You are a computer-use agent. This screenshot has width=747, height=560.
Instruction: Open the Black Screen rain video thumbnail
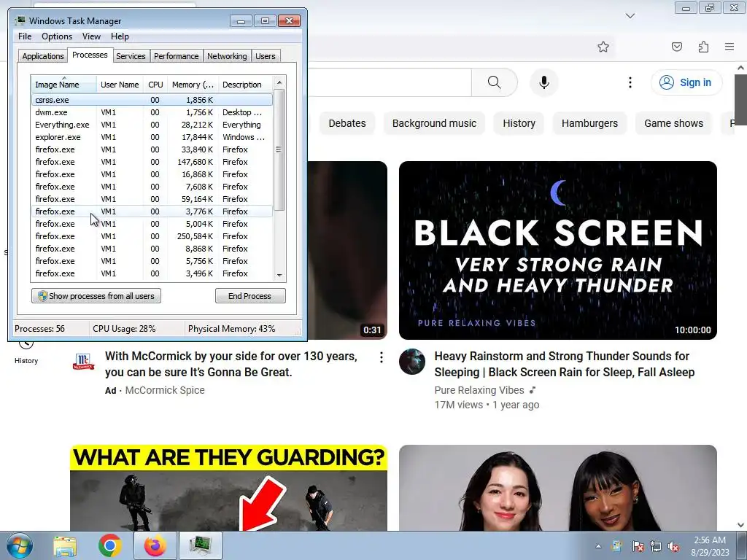558,251
